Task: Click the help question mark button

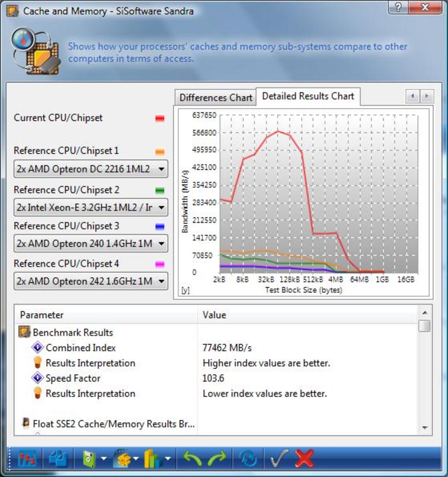Action: [398, 7]
